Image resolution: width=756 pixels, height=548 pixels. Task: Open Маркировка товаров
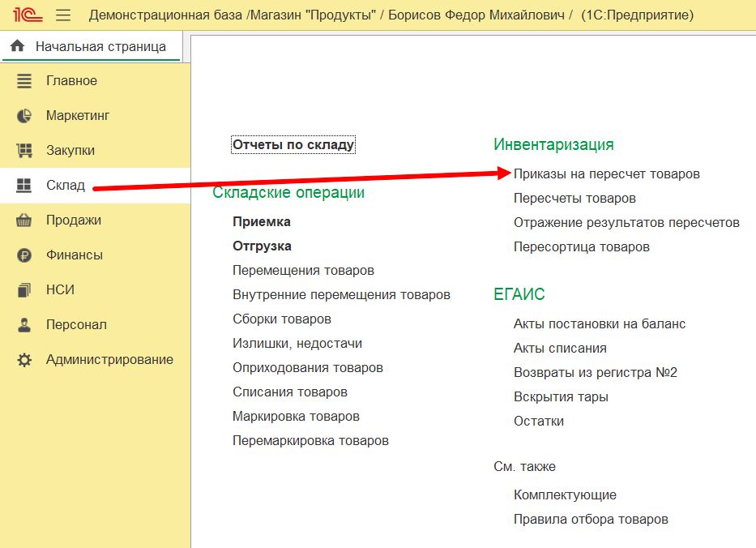pyautogui.click(x=296, y=417)
